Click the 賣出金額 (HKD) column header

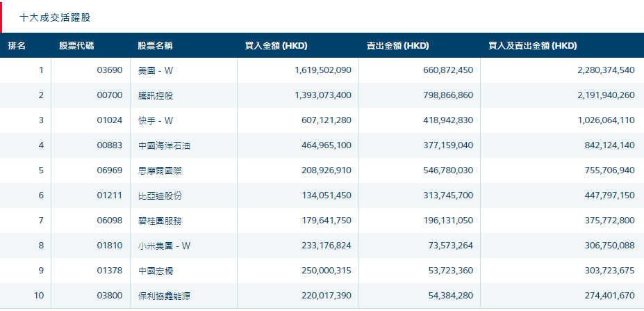[397, 46]
